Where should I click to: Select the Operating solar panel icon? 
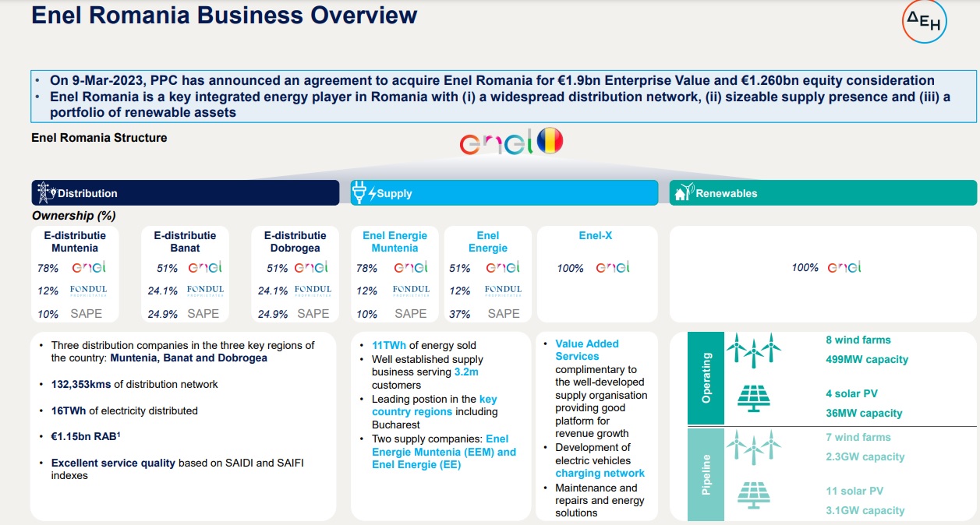(x=753, y=398)
